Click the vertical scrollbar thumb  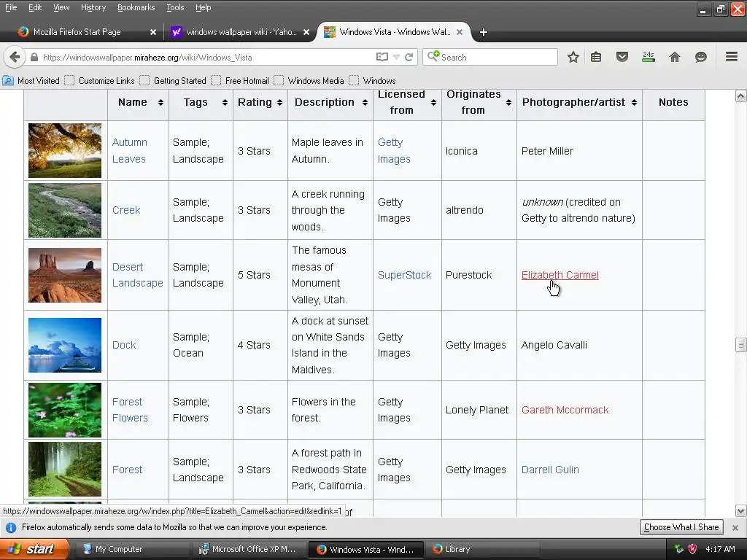point(740,345)
